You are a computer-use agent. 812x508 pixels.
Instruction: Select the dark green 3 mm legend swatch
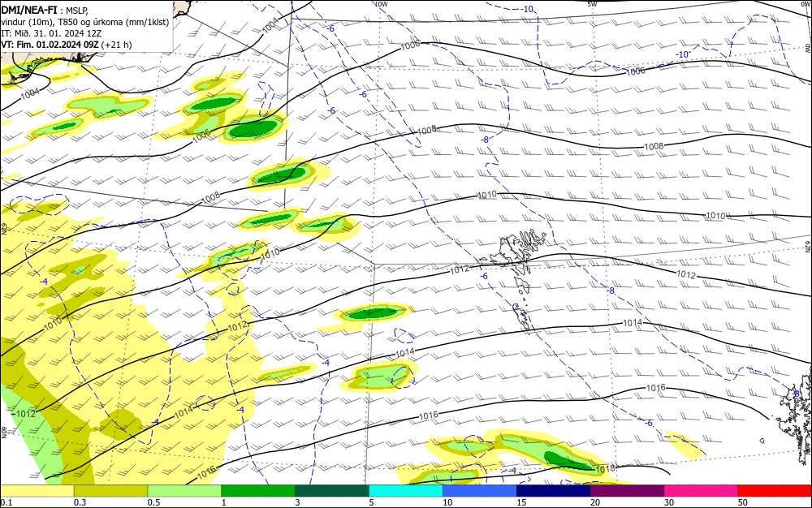pyautogui.click(x=332, y=491)
